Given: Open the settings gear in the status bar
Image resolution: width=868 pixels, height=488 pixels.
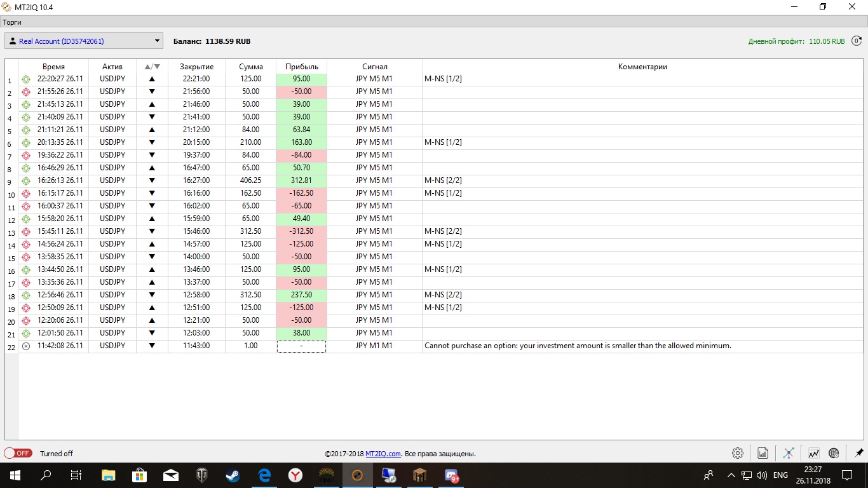Looking at the screenshot, I should 737,453.
